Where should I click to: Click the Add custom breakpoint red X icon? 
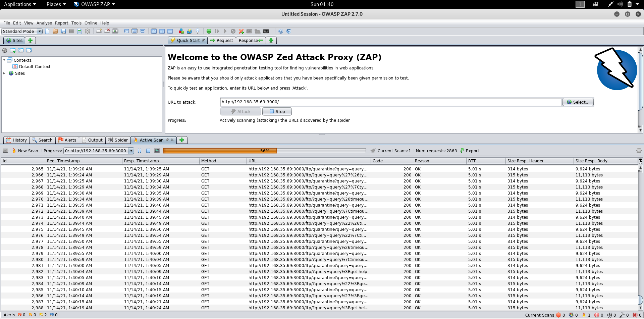(241, 31)
